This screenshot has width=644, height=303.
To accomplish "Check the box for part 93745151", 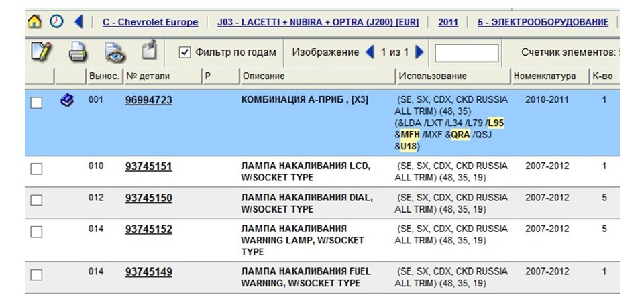I will (x=36, y=169).
